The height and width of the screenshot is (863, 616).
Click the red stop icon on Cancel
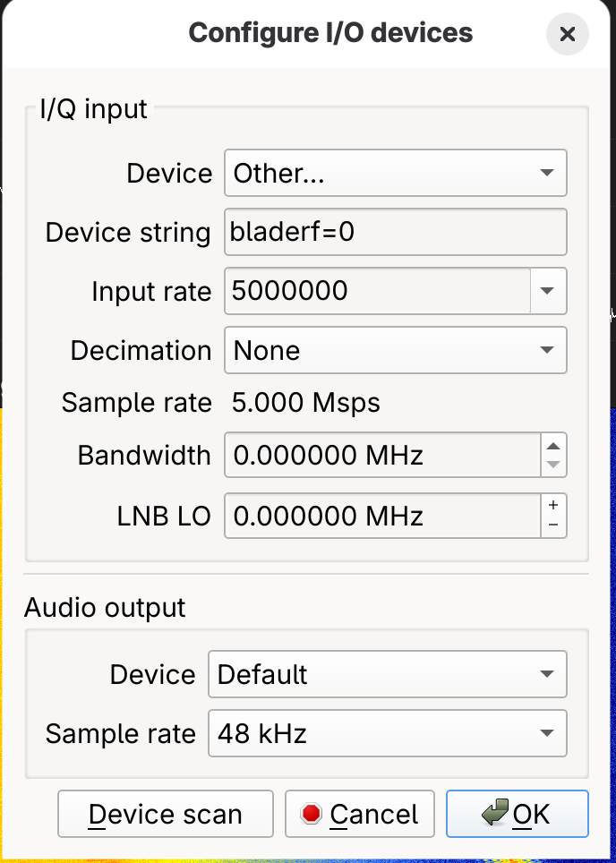pyautogui.click(x=312, y=814)
